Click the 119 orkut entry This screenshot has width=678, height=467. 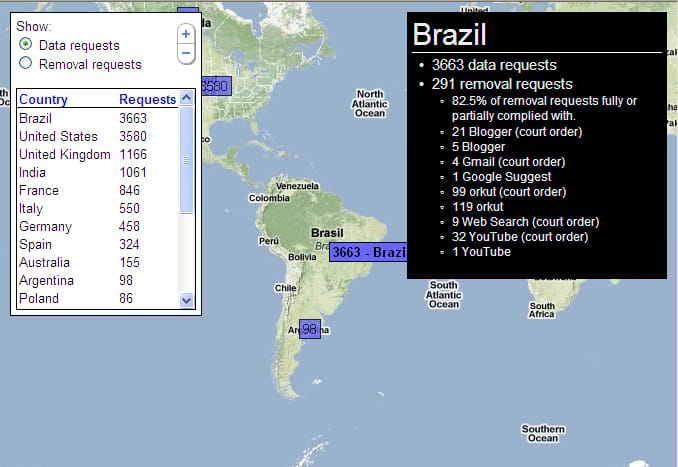tap(478, 207)
